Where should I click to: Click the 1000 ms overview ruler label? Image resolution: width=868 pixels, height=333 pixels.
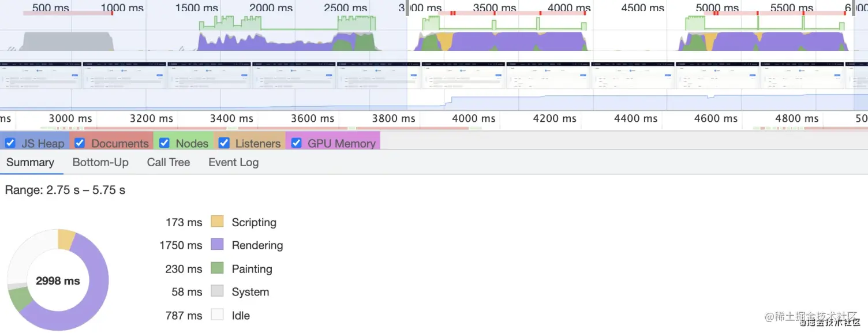(122, 8)
